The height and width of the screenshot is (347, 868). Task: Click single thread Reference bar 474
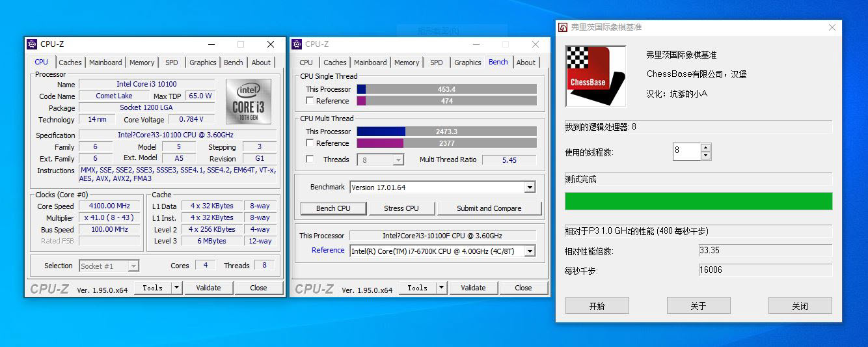446,101
